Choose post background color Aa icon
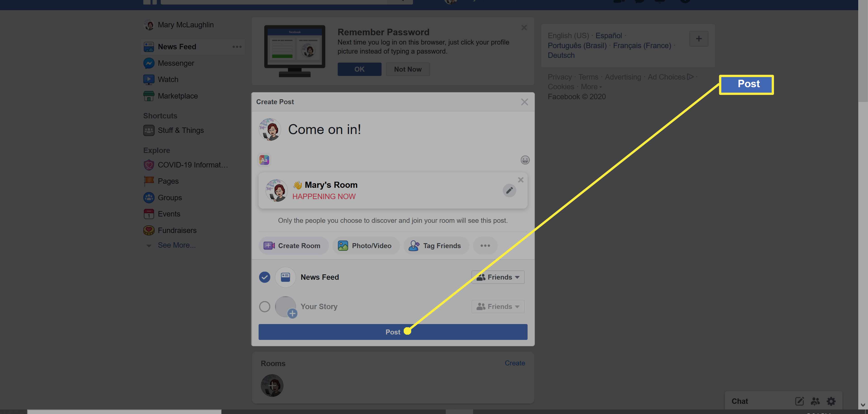 coord(264,160)
